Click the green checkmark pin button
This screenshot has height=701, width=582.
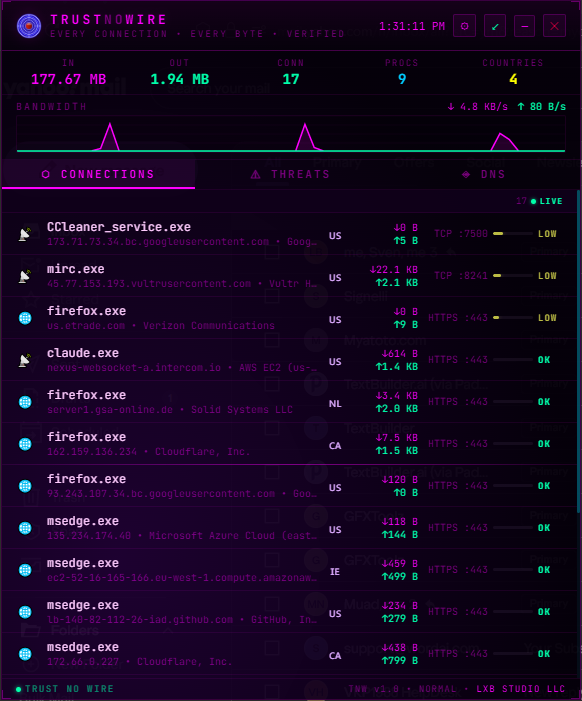point(495,26)
